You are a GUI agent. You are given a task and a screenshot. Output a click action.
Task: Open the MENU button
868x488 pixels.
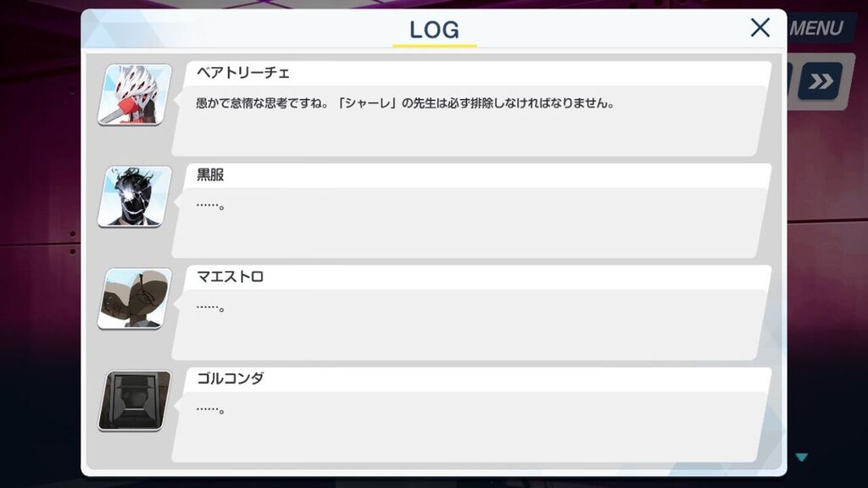click(x=816, y=28)
